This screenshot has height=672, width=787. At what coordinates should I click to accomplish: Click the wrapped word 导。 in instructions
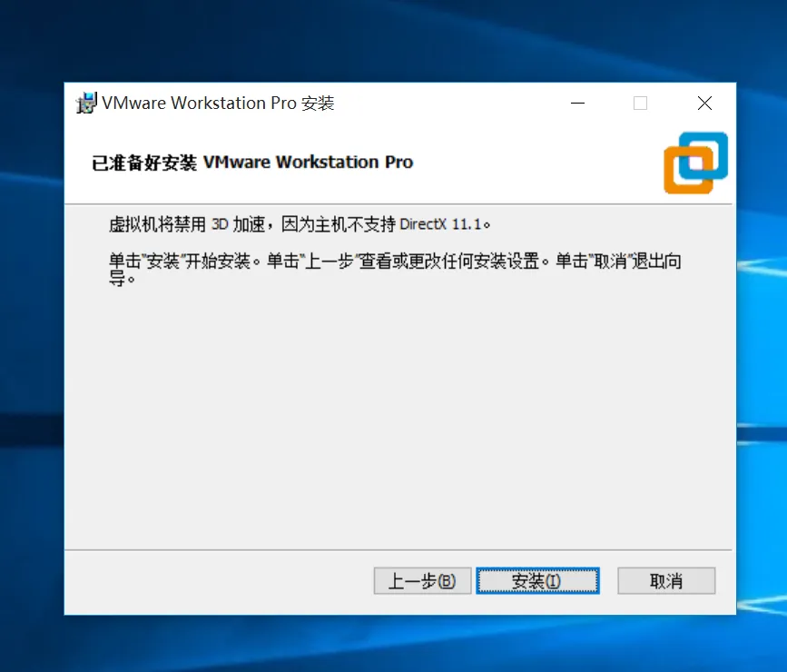point(122,278)
